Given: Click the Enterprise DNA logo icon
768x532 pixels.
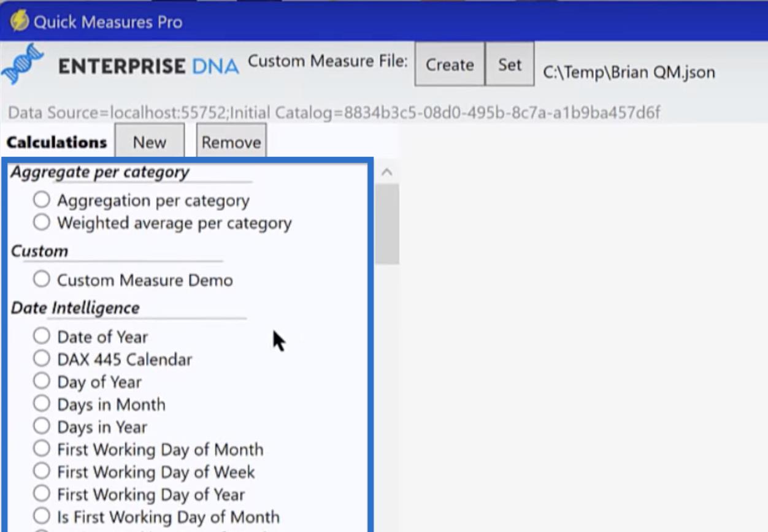Looking at the screenshot, I should tap(23, 64).
